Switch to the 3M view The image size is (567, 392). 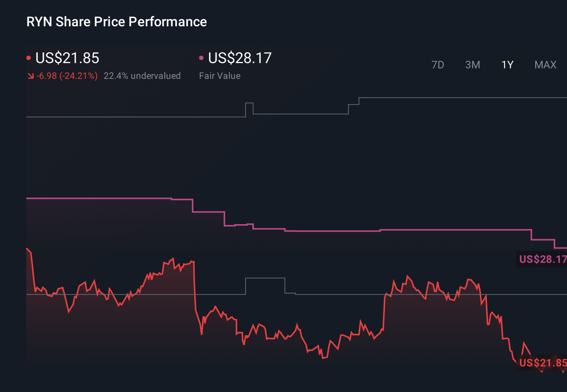tap(472, 65)
